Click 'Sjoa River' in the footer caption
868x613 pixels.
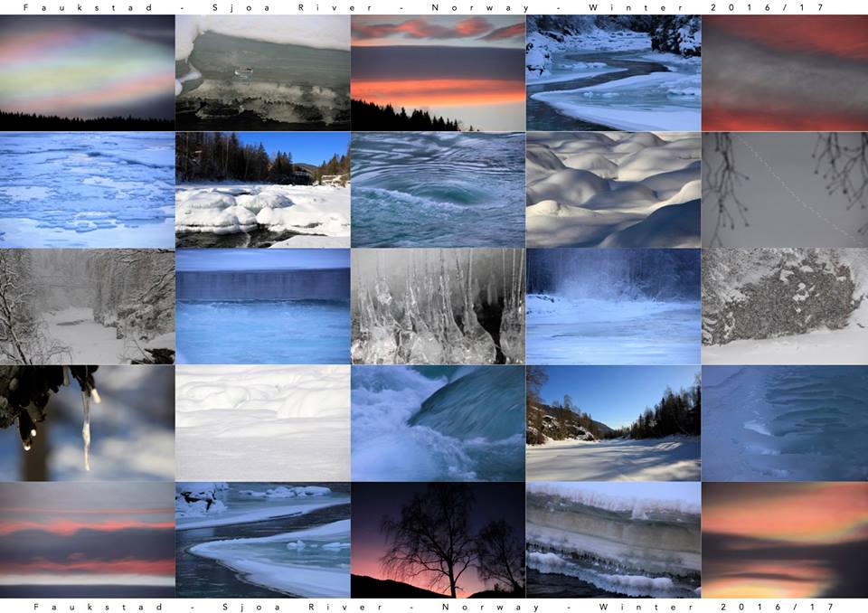coord(302,607)
